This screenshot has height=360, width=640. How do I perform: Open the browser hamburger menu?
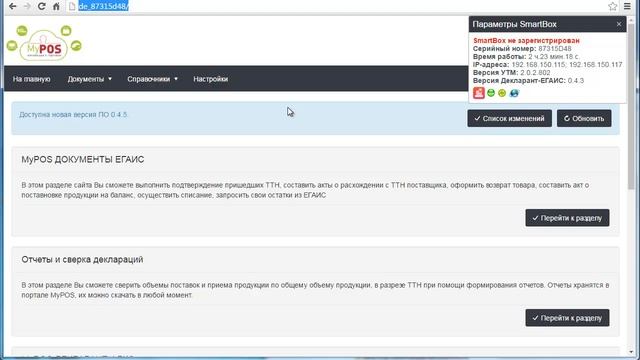(627, 6)
